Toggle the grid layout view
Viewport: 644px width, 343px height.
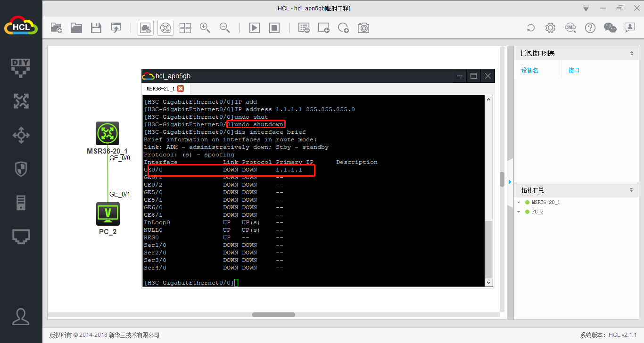[185, 28]
